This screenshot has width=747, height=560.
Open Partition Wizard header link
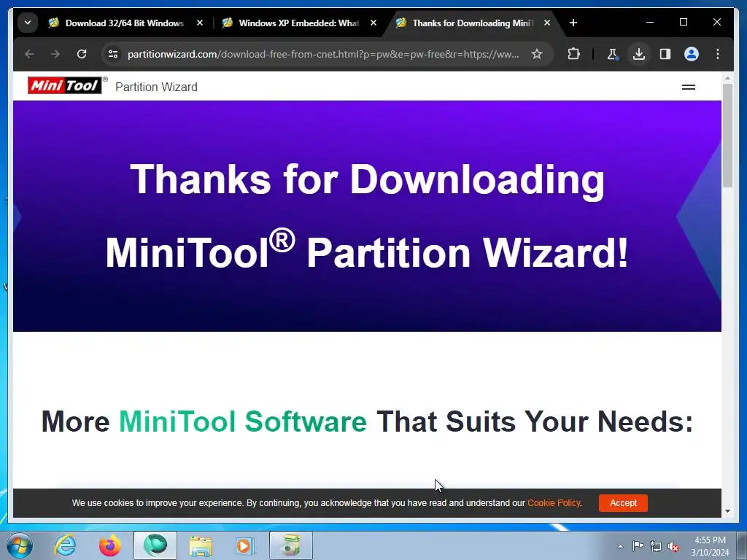156,87
